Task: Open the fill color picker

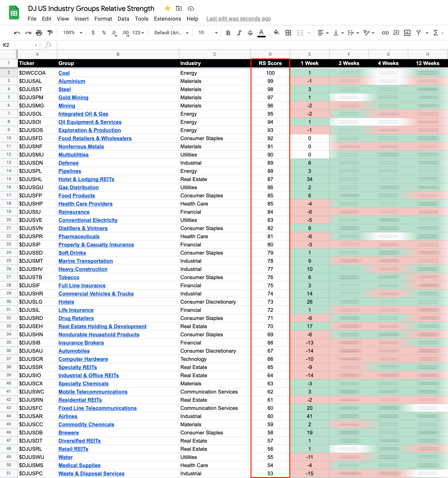Action: point(276,33)
